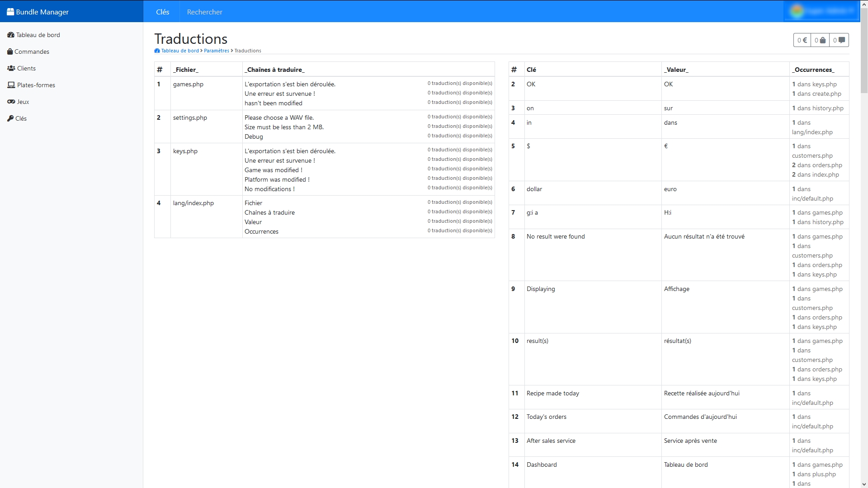
Task: Follow the Tableau de bord breadcrumb link
Action: tap(177, 51)
